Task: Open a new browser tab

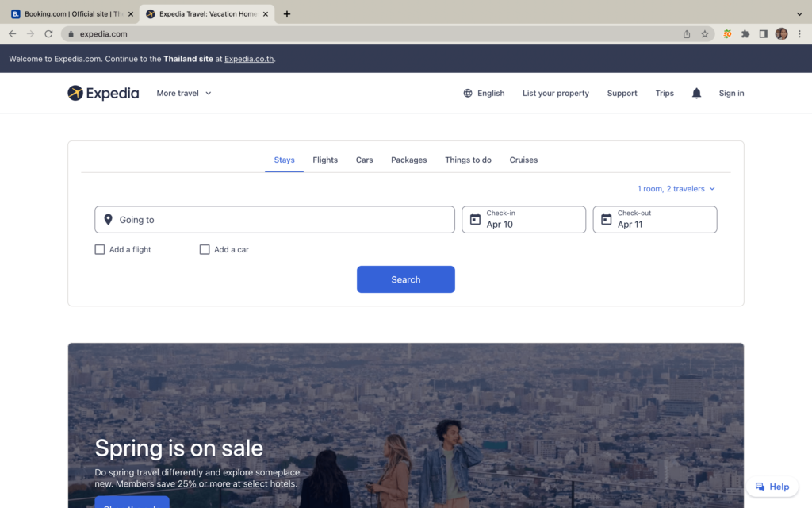Action: pos(287,14)
